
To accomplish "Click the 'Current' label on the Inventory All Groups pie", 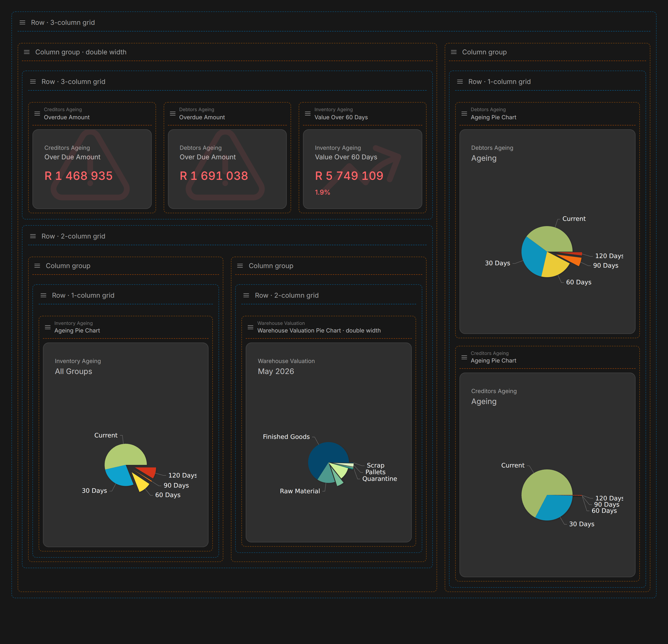I will [x=106, y=436].
